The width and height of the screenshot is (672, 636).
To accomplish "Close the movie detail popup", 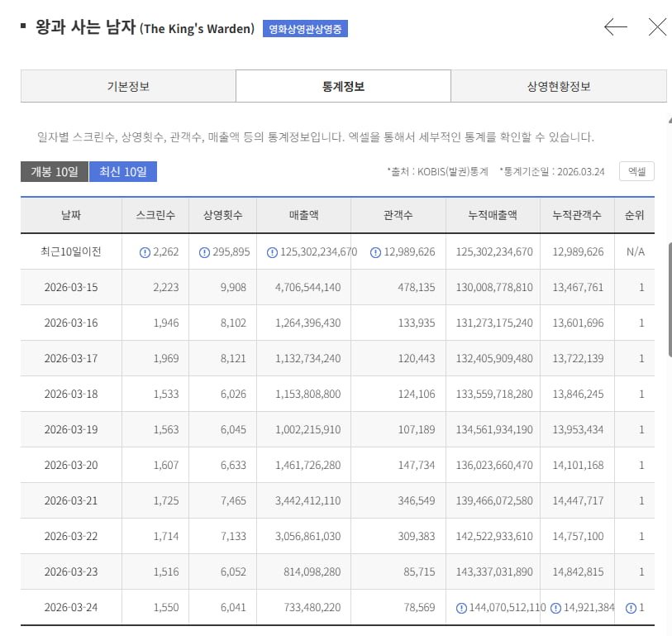I will 657,27.
